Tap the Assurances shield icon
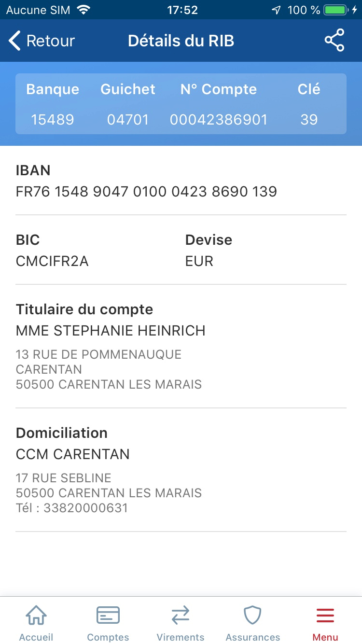This screenshot has width=362, height=644. click(x=252, y=616)
